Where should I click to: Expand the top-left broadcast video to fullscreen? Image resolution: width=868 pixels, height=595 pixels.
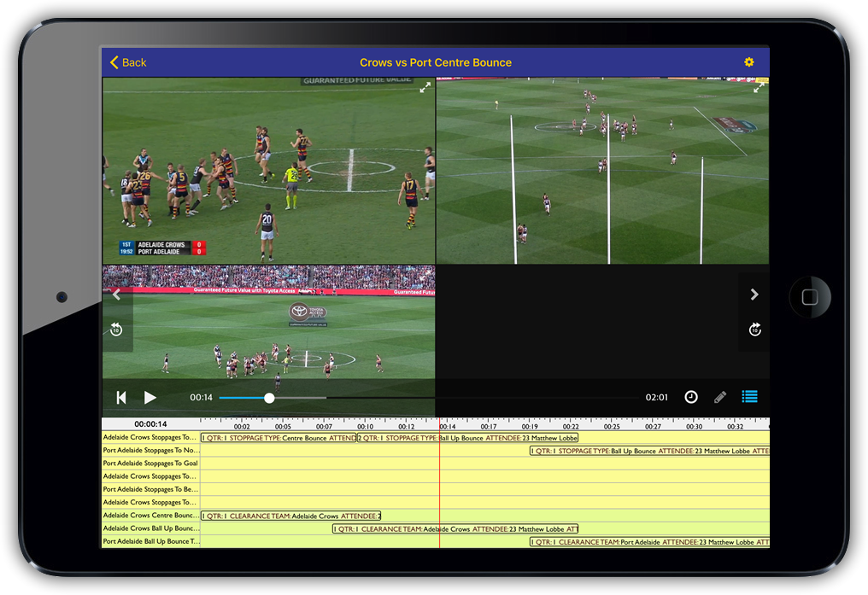[x=425, y=88]
